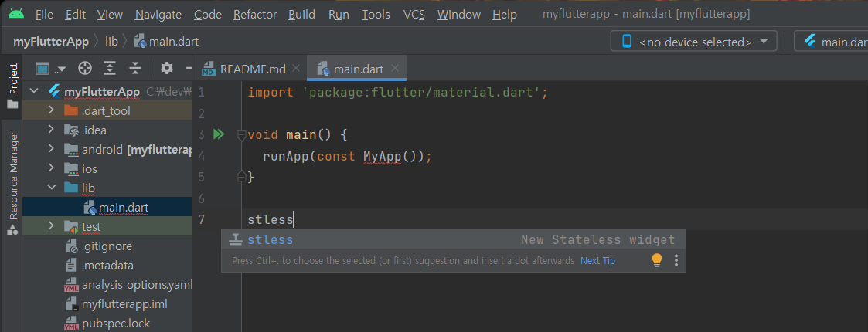Open the device selector dropdown
Screen dimensions: 868x332
point(693,42)
